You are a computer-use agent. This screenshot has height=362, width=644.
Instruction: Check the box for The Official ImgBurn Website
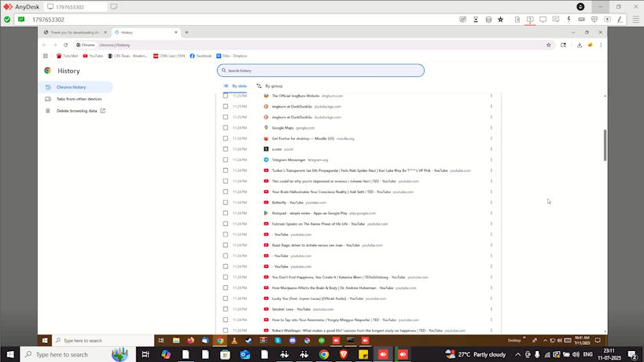[x=226, y=96]
